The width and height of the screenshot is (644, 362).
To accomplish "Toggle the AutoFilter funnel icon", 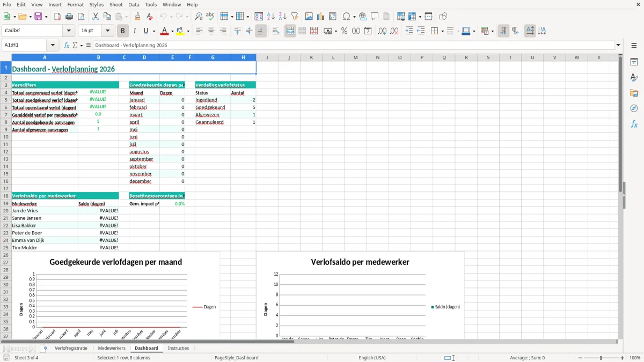I will pyautogui.click(x=295, y=17).
